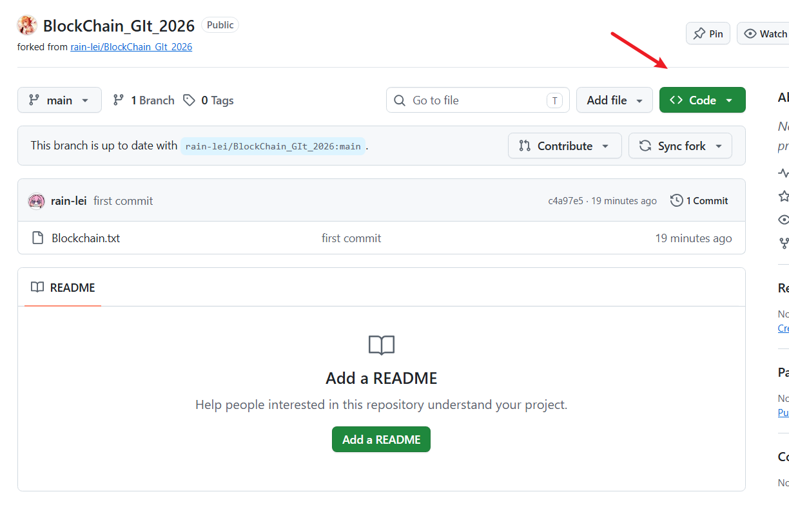Screen dimensions: 789x532
Task: Open the main branch selector dropdown
Action: tap(59, 100)
